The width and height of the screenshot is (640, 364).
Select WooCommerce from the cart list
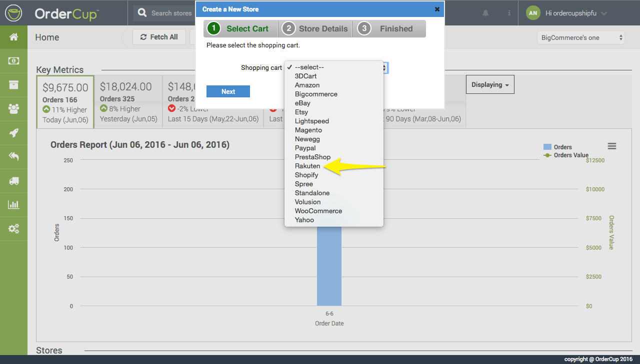(334, 211)
